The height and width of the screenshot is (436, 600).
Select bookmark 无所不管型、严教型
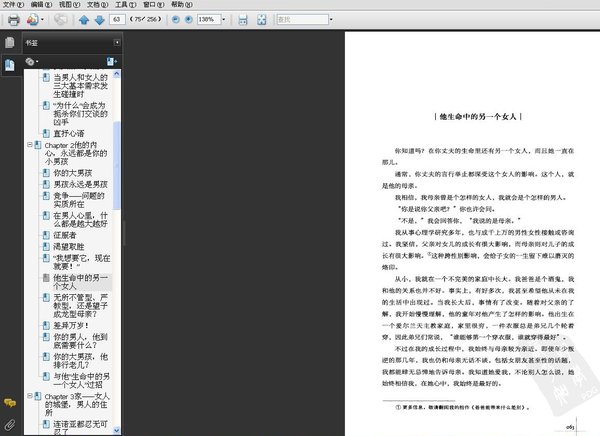(x=80, y=305)
